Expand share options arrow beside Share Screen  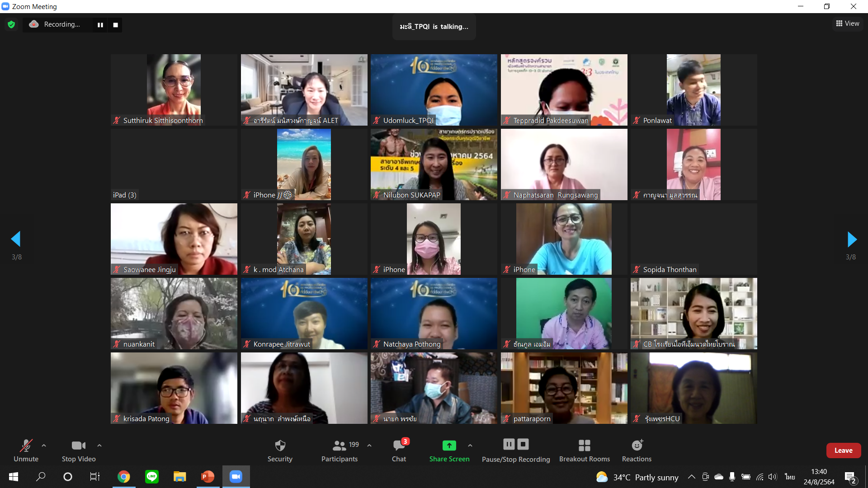coord(470,446)
